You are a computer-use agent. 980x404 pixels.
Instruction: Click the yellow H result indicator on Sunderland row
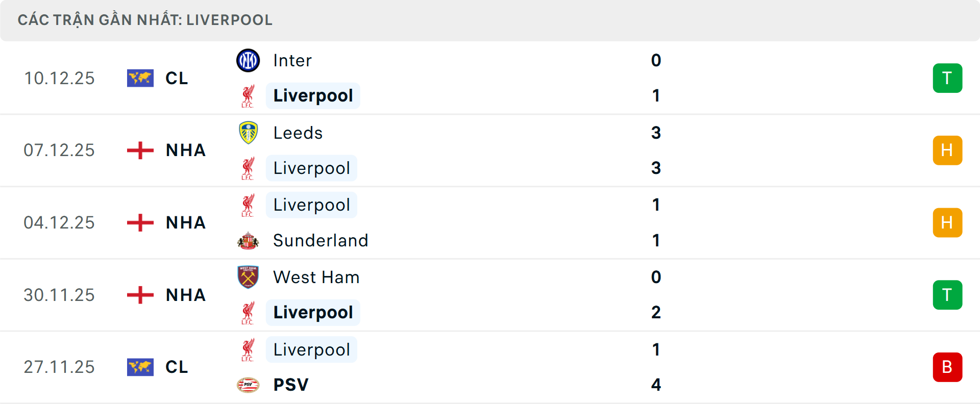948,222
